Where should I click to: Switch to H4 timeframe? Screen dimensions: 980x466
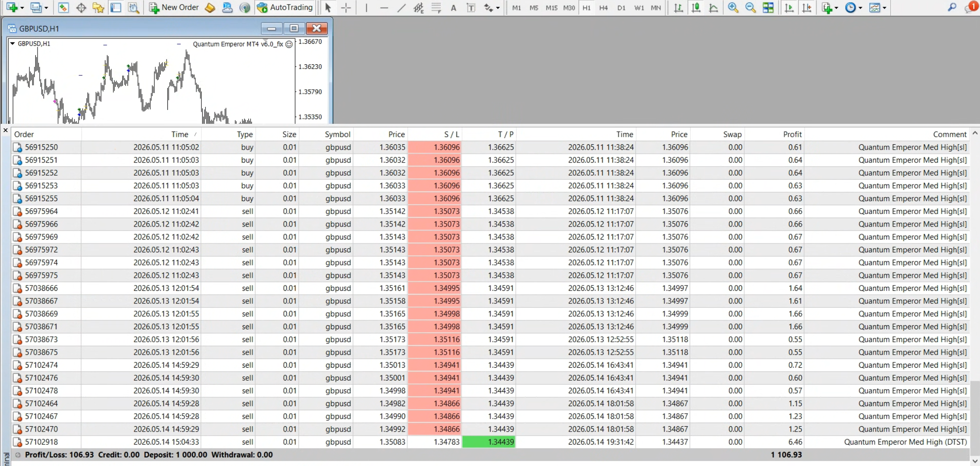pyautogui.click(x=604, y=8)
